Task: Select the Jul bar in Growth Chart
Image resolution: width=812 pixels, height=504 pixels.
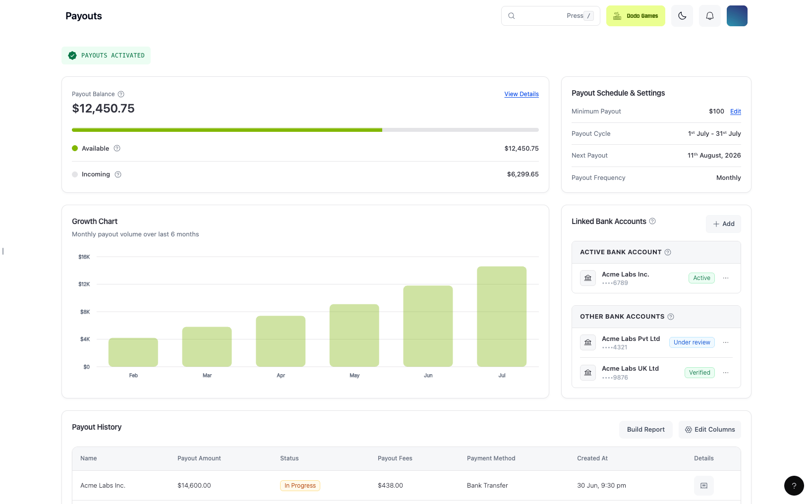Action: (502, 317)
